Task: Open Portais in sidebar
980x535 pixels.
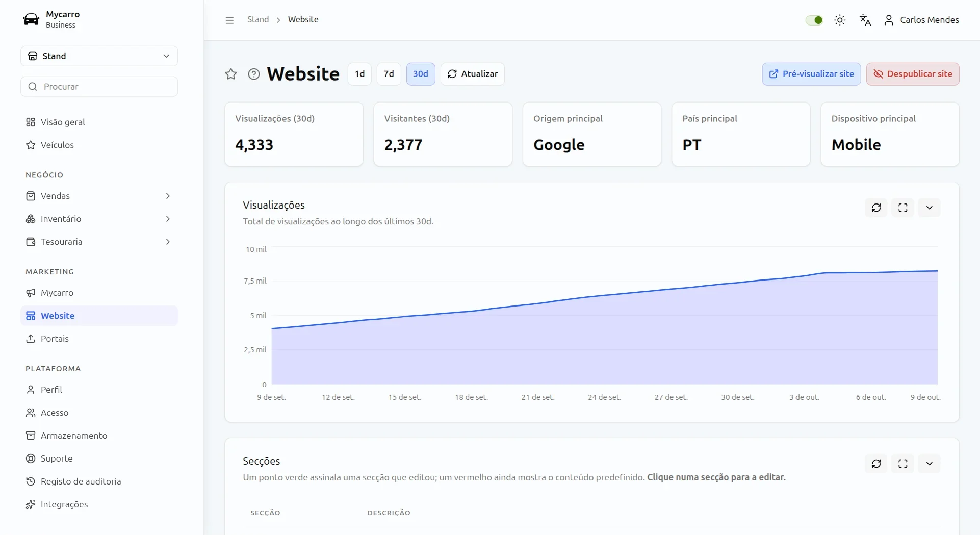Action: [x=99, y=339]
